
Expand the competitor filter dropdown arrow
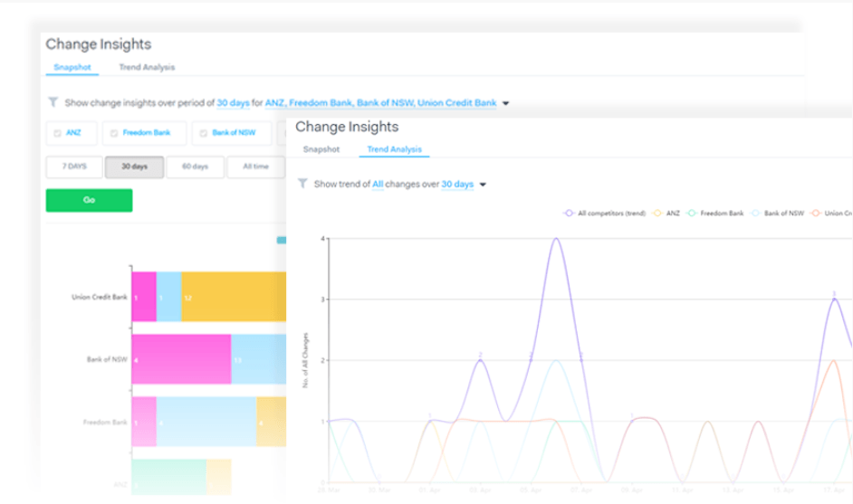tap(505, 103)
